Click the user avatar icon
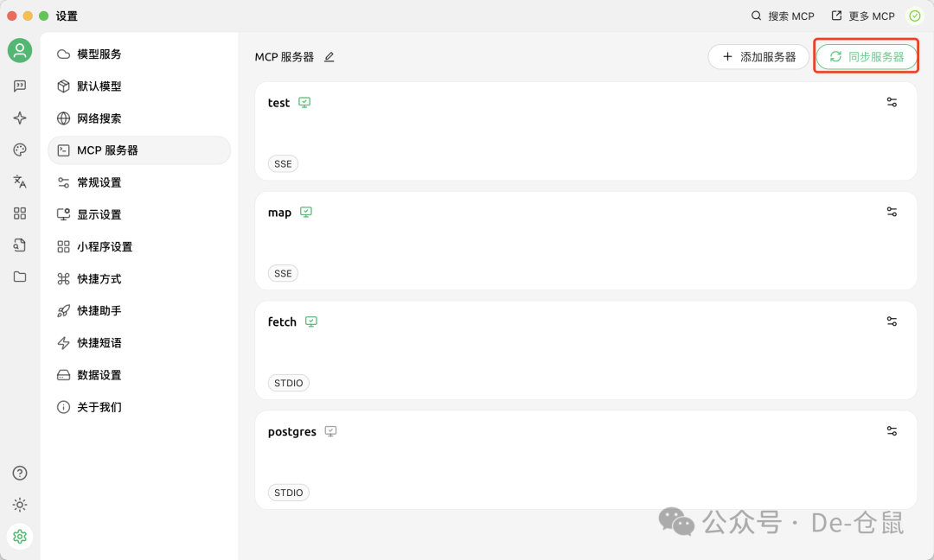934x560 pixels. pos(20,50)
